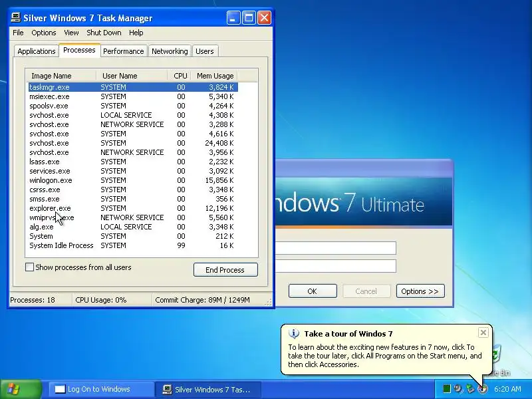Select svchost.exe using 4,616 K
This screenshot has width=532, height=399.
click(x=133, y=134)
